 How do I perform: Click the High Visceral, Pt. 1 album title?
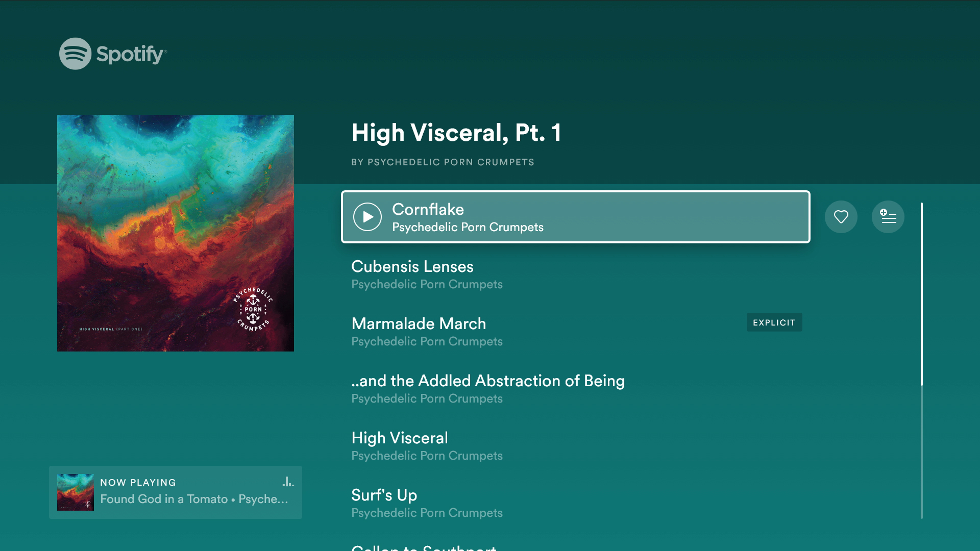coord(456,133)
